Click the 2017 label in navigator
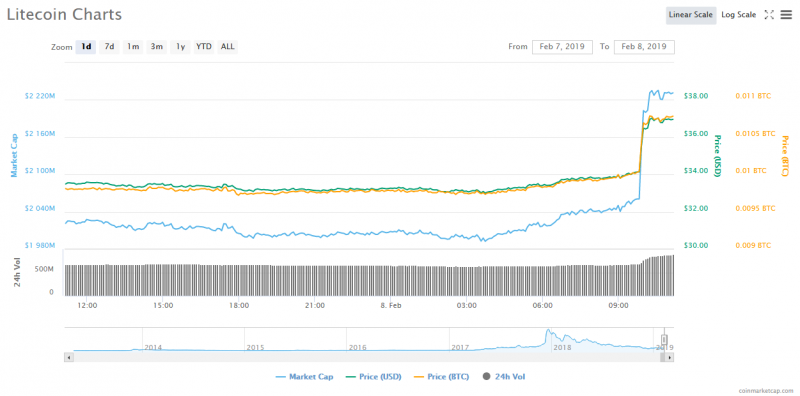The height and width of the screenshot is (396, 800). (x=460, y=348)
